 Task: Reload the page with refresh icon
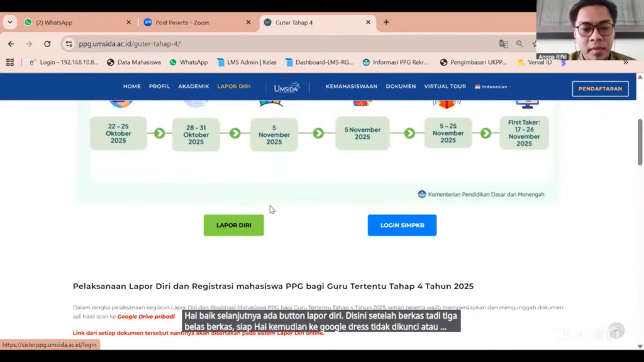coord(47,44)
